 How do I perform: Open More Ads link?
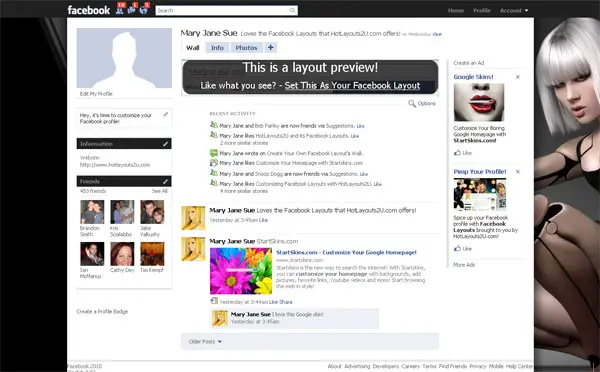[464, 265]
